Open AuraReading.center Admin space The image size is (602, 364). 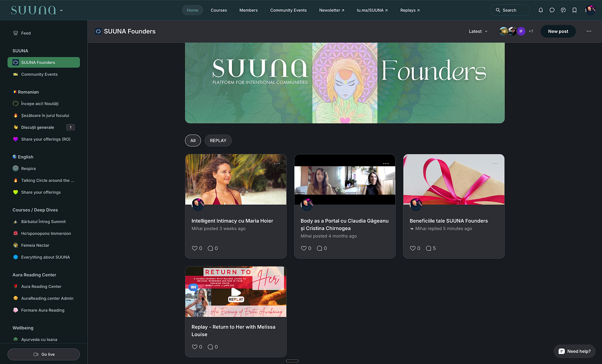43,298
